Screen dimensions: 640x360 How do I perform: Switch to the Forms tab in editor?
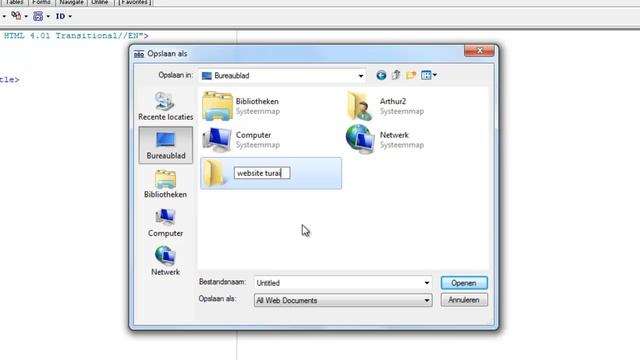point(41,2)
